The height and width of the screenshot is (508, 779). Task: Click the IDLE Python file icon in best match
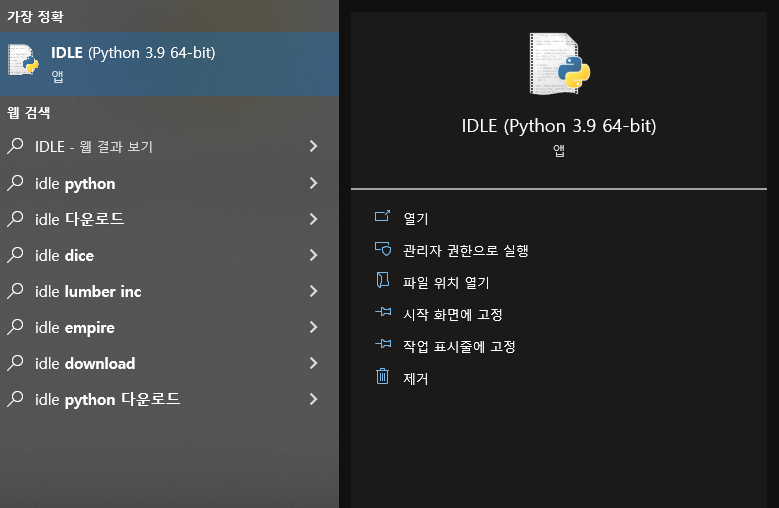pos(23,60)
